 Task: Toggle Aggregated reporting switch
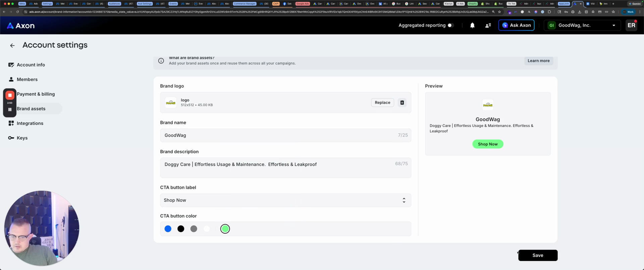click(x=450, y=26)
